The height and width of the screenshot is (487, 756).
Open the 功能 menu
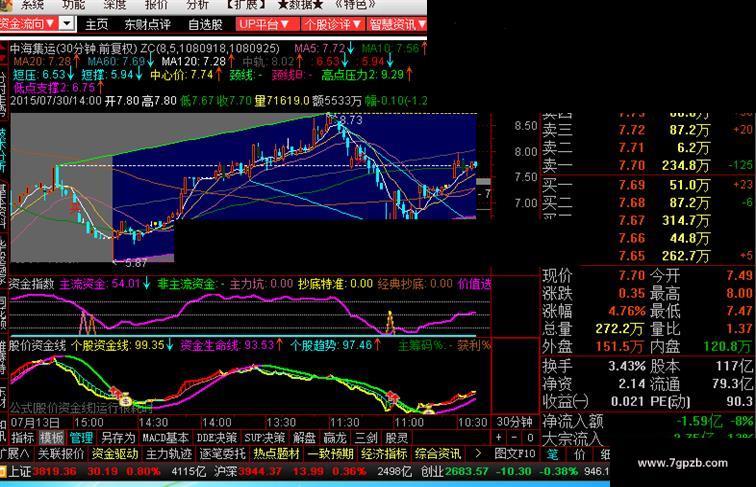click(74, 5)
